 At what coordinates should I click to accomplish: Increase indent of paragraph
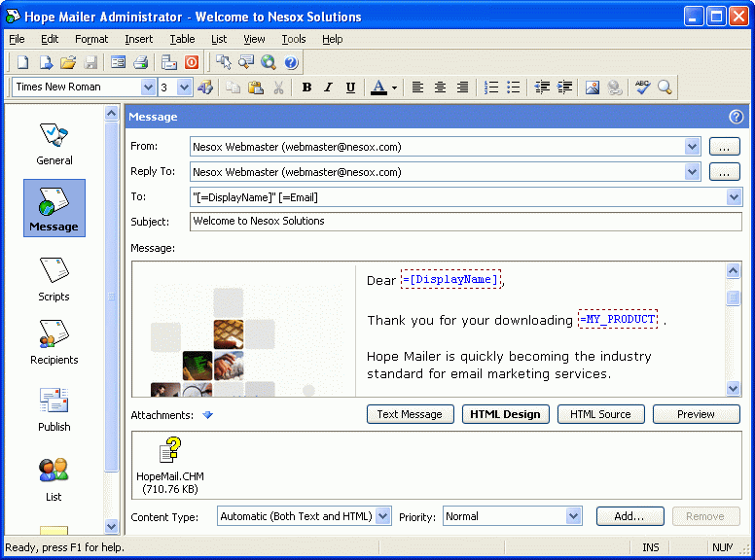(x=564, y=87)
